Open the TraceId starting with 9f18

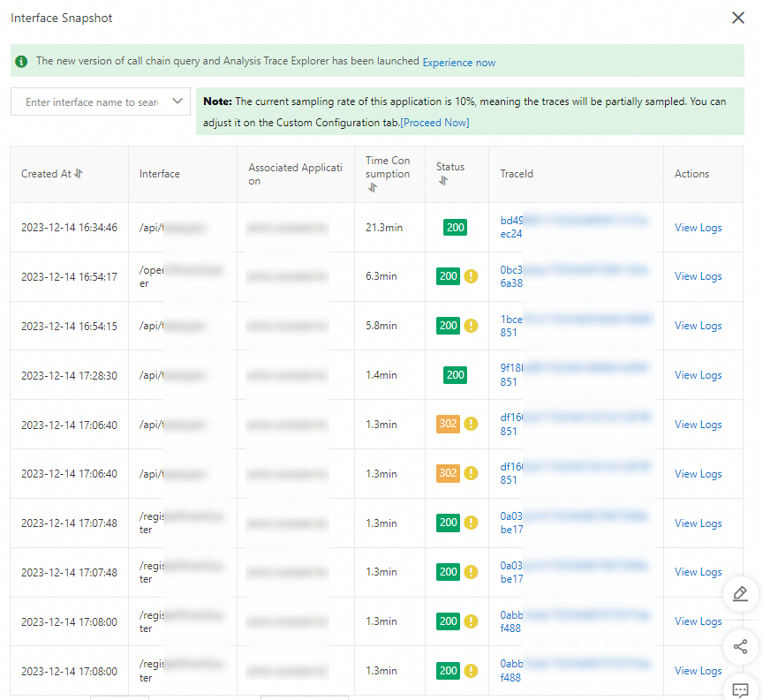point(574,375)
